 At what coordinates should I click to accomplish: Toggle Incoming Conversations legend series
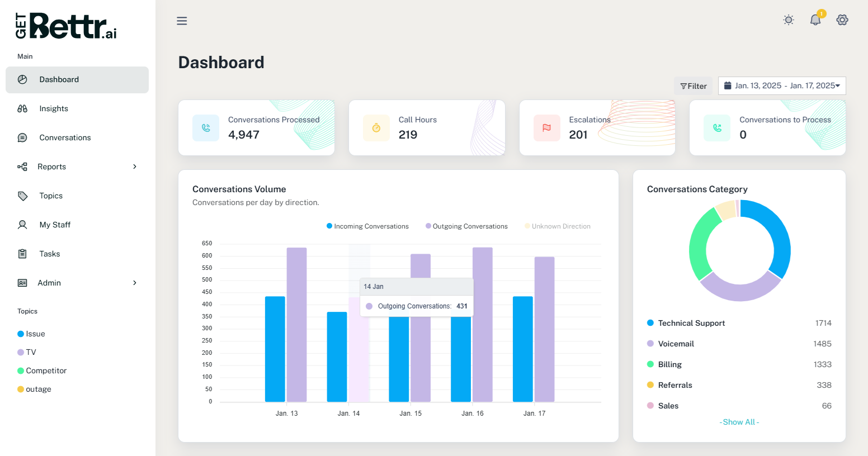point(367,226)
